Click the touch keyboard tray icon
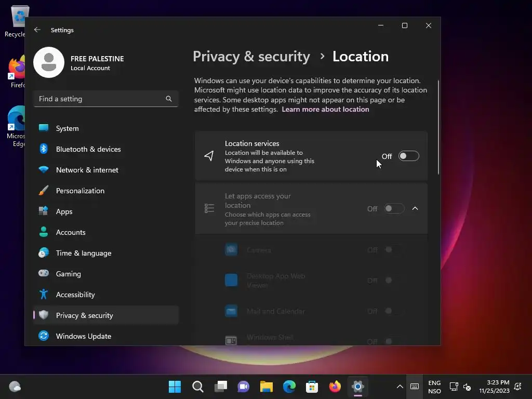Screen dimensions: 532x399 [414, 387]
